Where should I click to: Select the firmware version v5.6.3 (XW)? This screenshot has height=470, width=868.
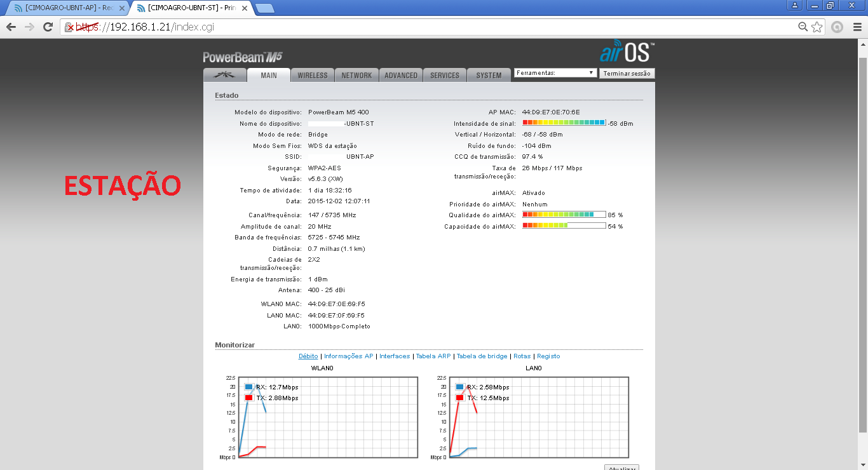[x=325, y=179]
